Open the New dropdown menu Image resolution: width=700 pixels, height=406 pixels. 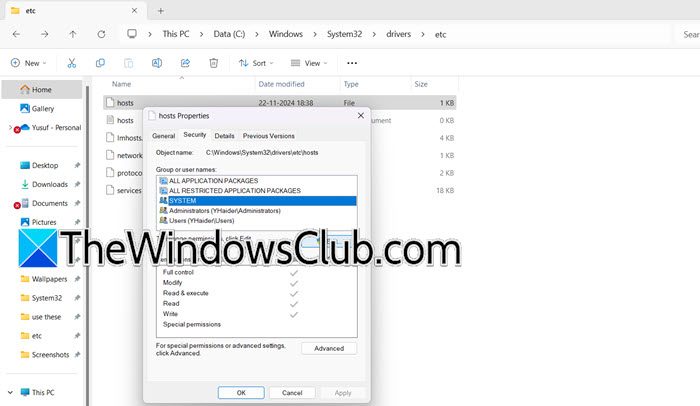pyautogui.click(x=29, y=63)
